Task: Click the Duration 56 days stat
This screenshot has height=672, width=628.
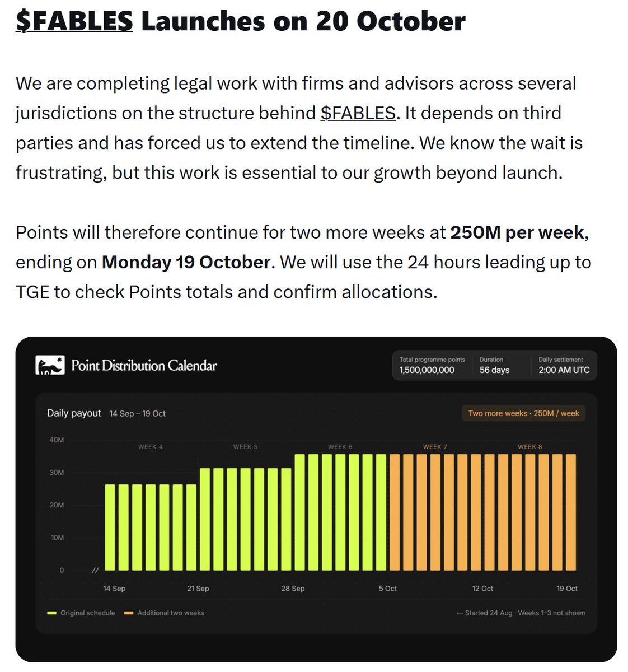Action: 494,365
